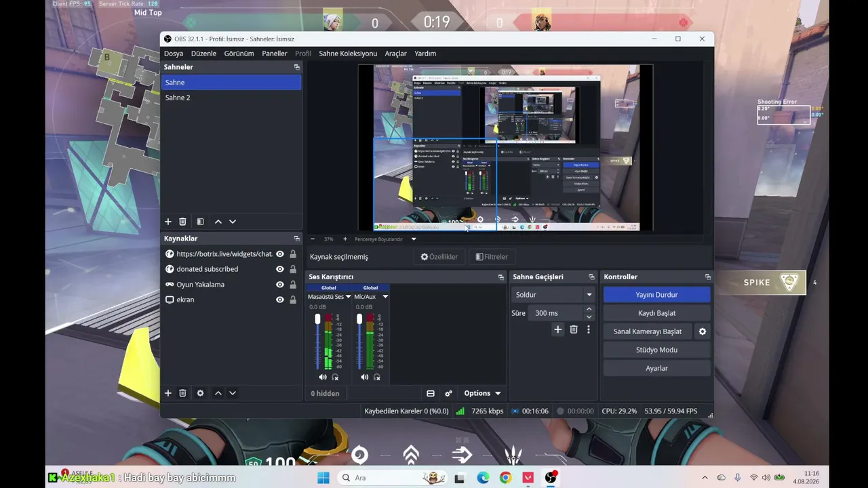This screenshot has width=868, height=488.
Task: Undock the Ses Karıştırıcı panel
Action: 501,277
